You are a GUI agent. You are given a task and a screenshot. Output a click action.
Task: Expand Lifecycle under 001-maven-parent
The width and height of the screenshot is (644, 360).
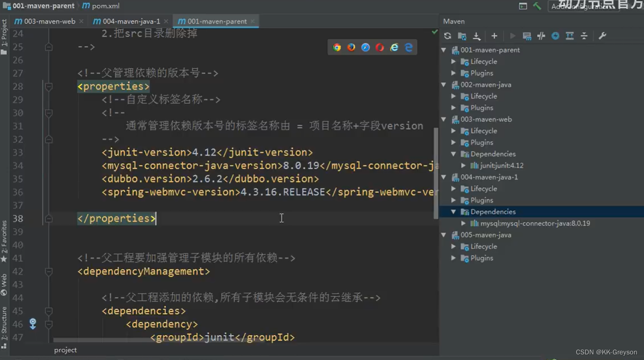[454, 62]
